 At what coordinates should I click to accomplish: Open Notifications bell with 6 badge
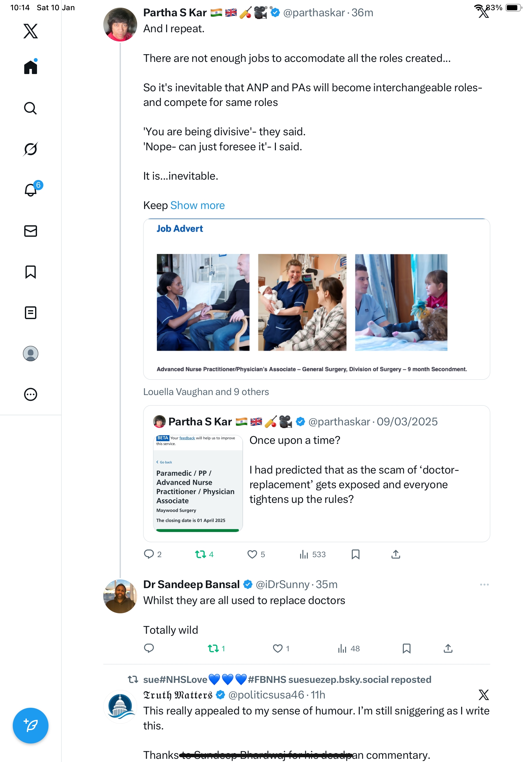31,190
